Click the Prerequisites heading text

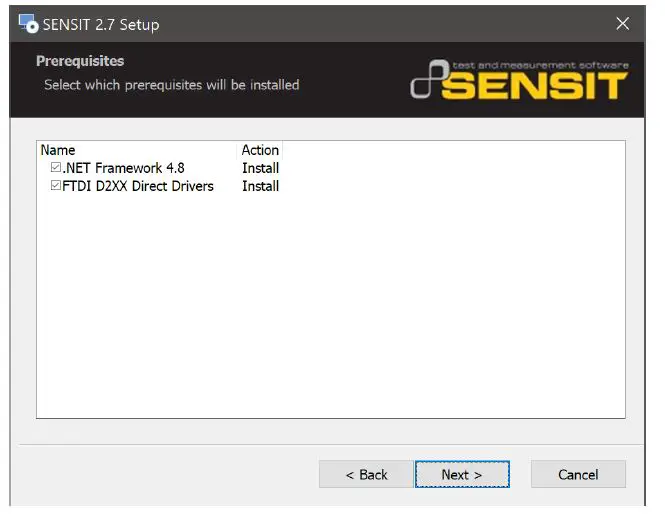click(x=80, y=61)
